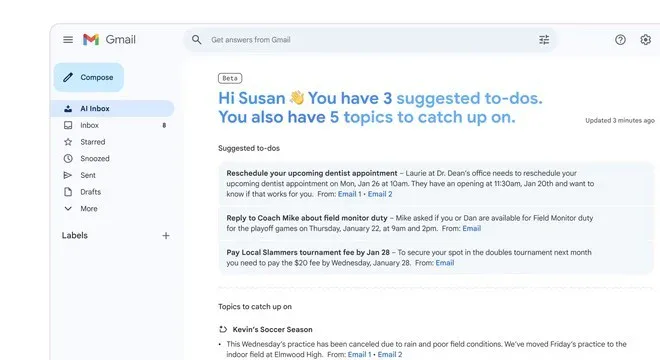
Task: Open the Snoozed folder
Action: pyautogui.click(x=112, y=159)
